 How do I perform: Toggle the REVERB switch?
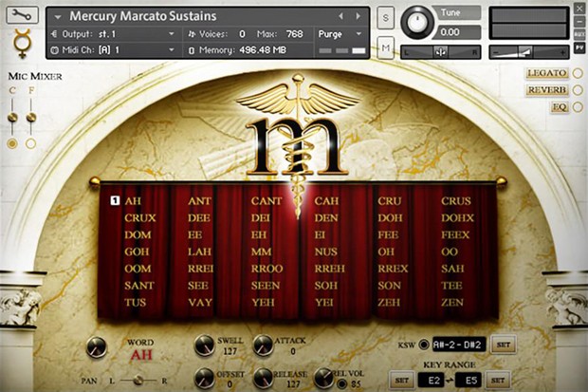point(578,90)
